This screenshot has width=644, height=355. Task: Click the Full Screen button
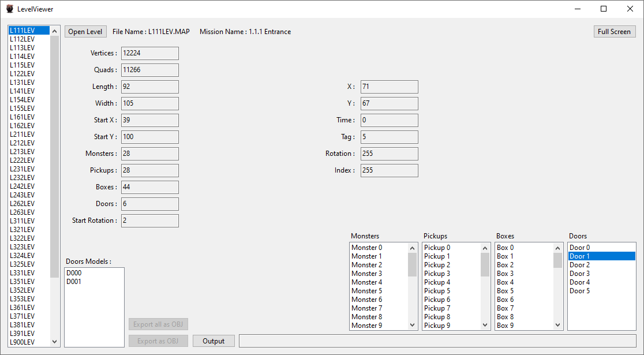pyautogui.click(x=615, y=32)
